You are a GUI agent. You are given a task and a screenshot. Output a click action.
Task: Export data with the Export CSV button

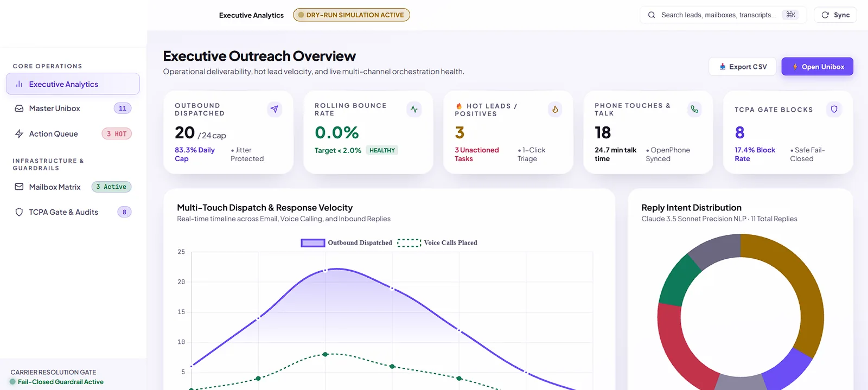coord(743,67)
